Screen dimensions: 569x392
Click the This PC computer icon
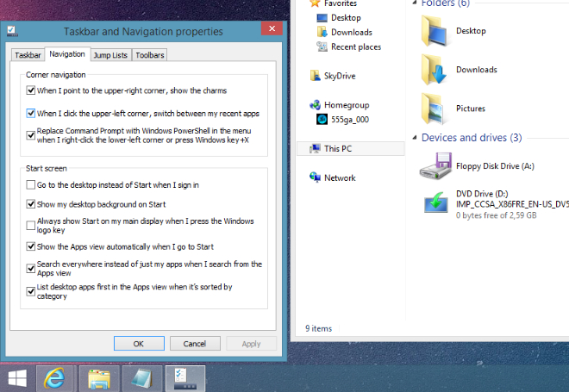click(315, 148)
